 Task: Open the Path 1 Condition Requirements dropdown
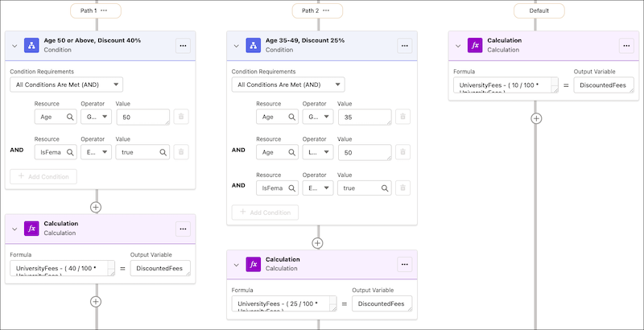tap(66, 85)
